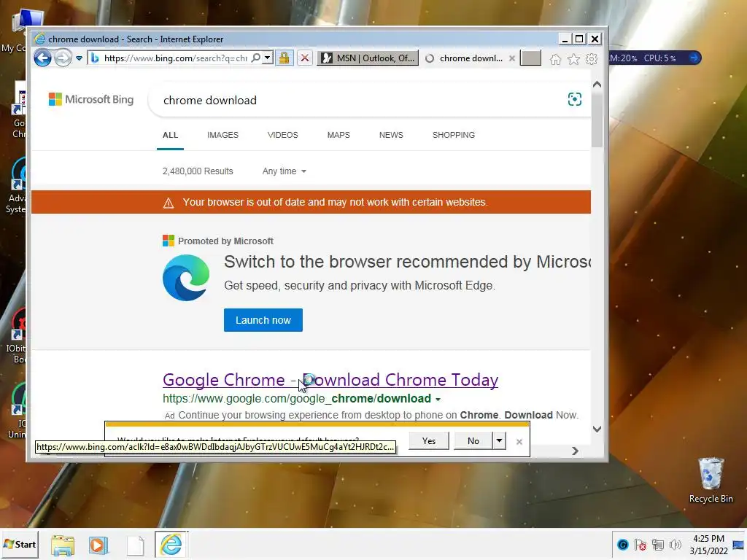Switch to the VIDEOS tab

click(x=282, y=135)
